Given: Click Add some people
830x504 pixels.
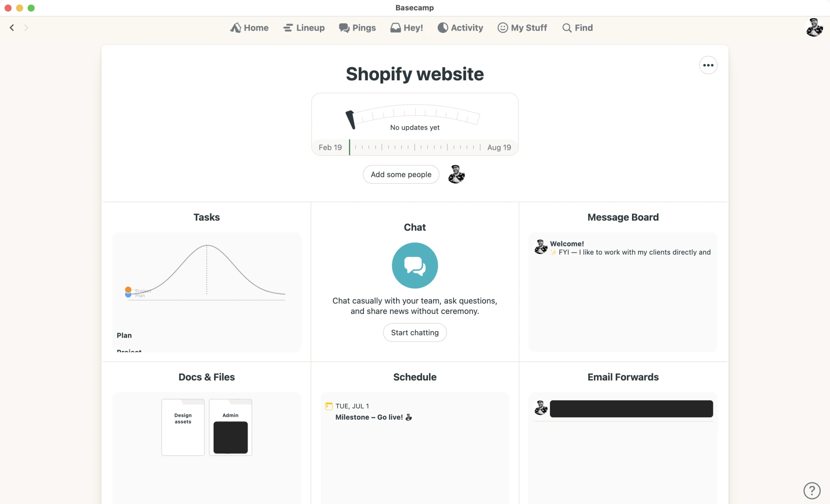Looking at the screenshot, I should (x=401, y=174).
